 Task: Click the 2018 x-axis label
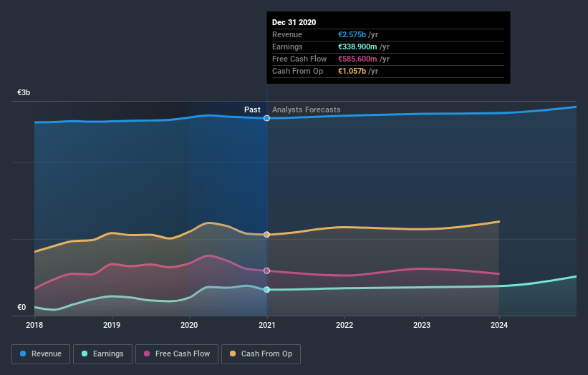[34, 325]
